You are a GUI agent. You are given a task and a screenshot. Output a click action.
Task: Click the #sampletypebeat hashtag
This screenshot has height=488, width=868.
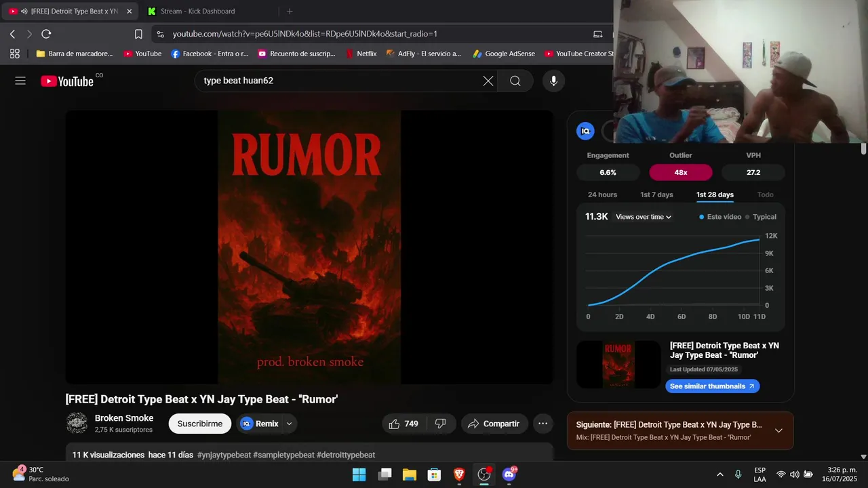point(283,455)
